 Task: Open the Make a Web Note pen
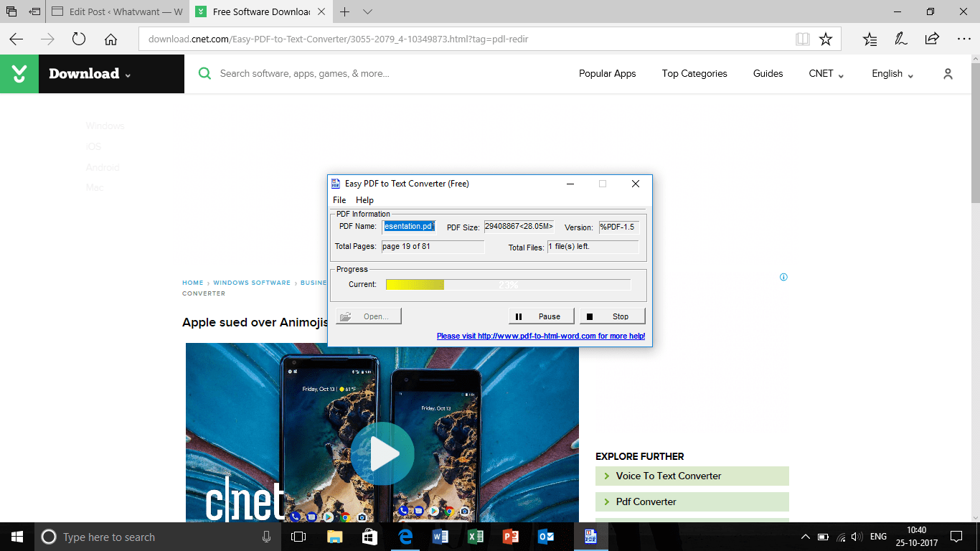(900, 39)
